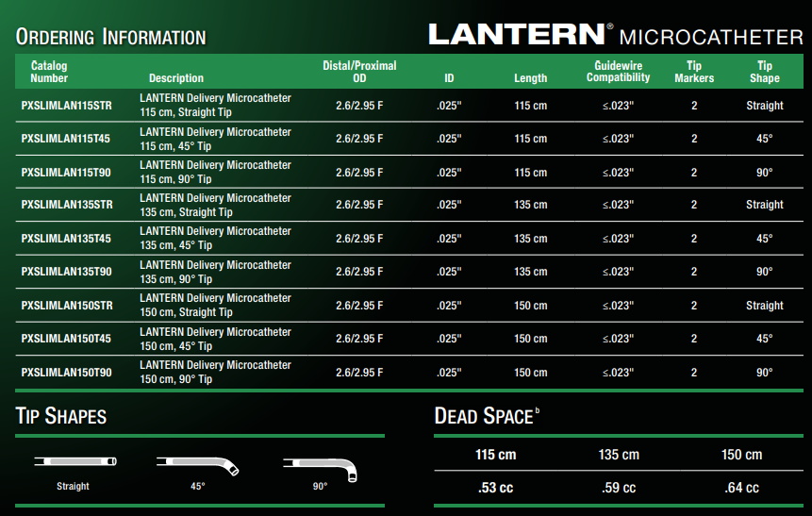Select the .64 cc dead space value

click(740, 488)
